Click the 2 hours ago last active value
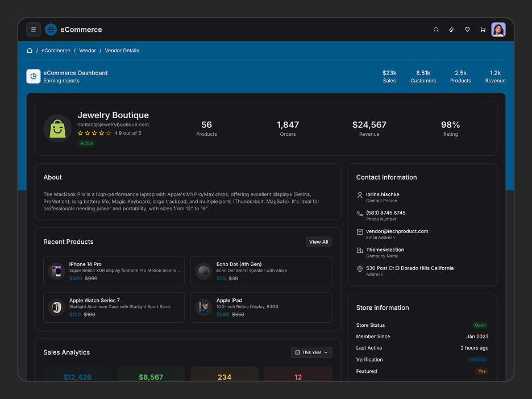The image size is (532, 399). tap(475, 348)
